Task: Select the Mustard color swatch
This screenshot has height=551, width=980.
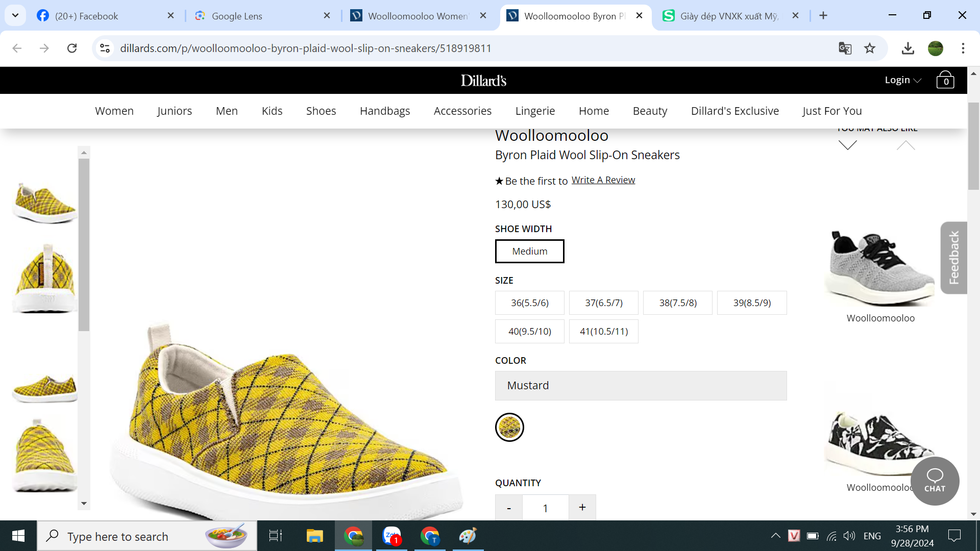Action: click(509, 427)
